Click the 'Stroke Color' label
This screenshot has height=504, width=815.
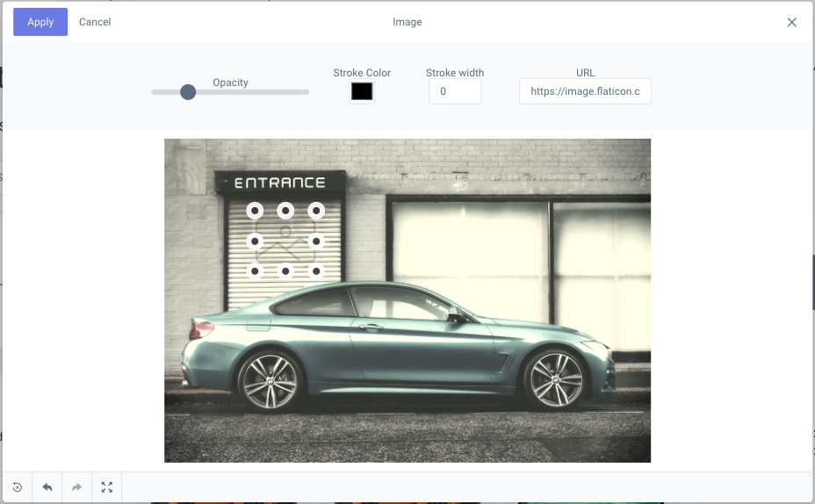(362, 73)
